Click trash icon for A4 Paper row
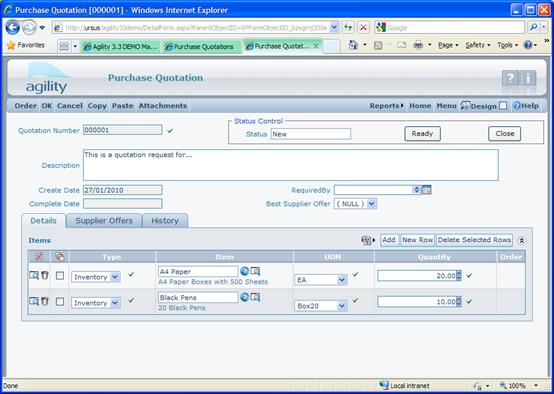 pyautogui.click(x=45, y=275)
